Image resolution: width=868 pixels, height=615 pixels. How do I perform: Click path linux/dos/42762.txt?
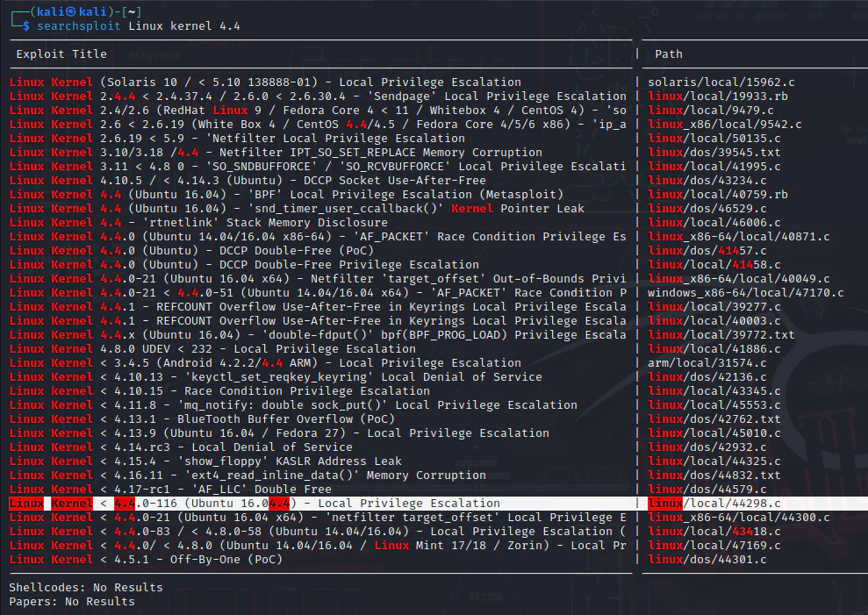tap(714, 419)
